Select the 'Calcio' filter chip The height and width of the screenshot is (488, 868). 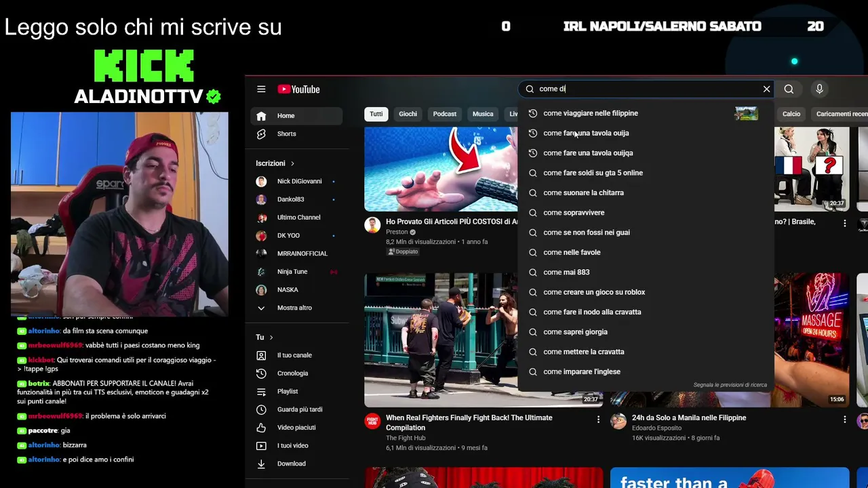click(791, 114)
